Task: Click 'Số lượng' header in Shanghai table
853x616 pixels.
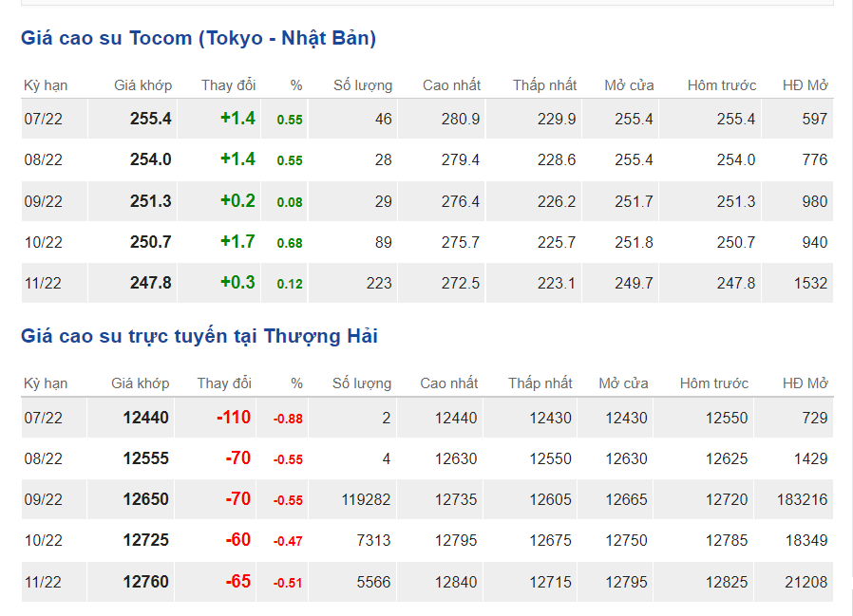Action: pyautogui.click(x=361, y=383)
